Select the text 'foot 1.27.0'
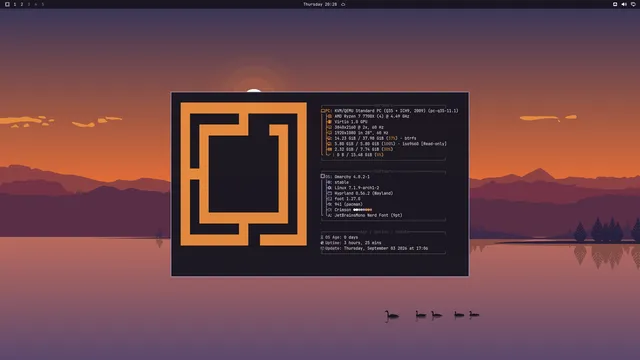The height and width of the screenshot is (360, 640). [347, 199]
